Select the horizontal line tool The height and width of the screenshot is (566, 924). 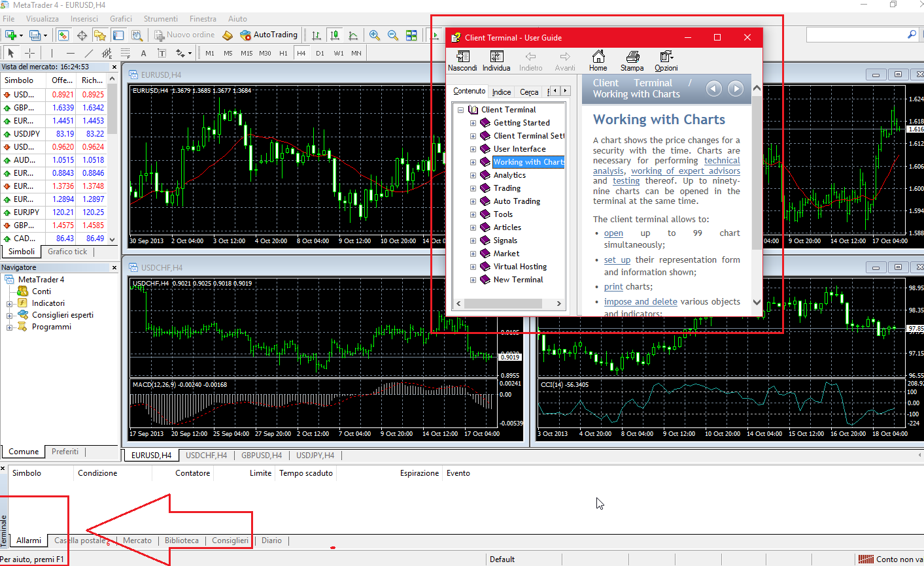pos(70,53)
